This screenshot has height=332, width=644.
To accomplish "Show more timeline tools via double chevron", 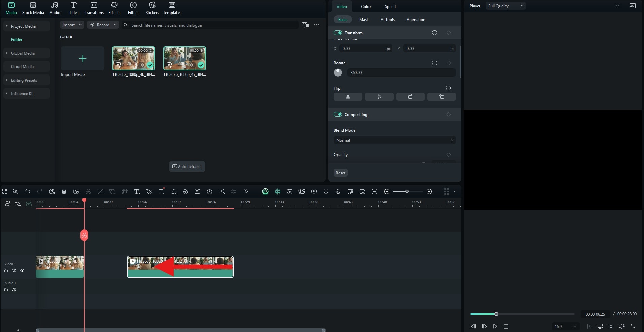I will tap(246, 191).
